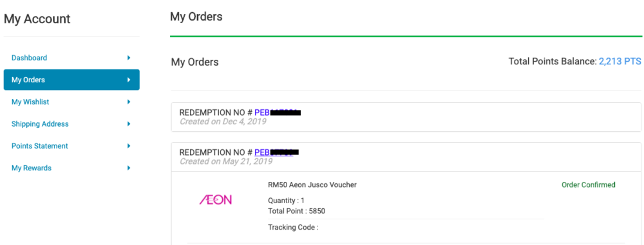Click the arrow icon beside My Orders

click(x=129, y=80)
